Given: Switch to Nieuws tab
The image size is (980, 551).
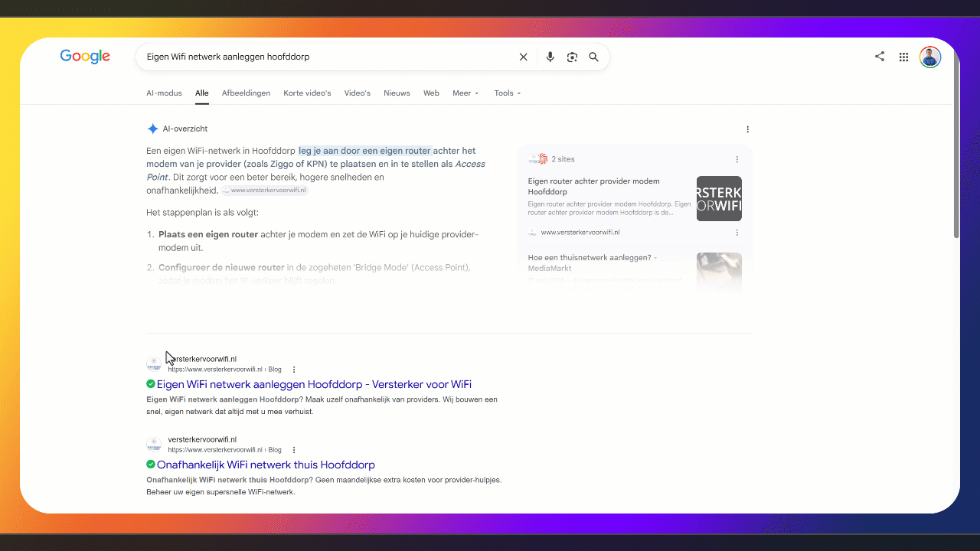Looking at the screenshot, I should [397, 93].
